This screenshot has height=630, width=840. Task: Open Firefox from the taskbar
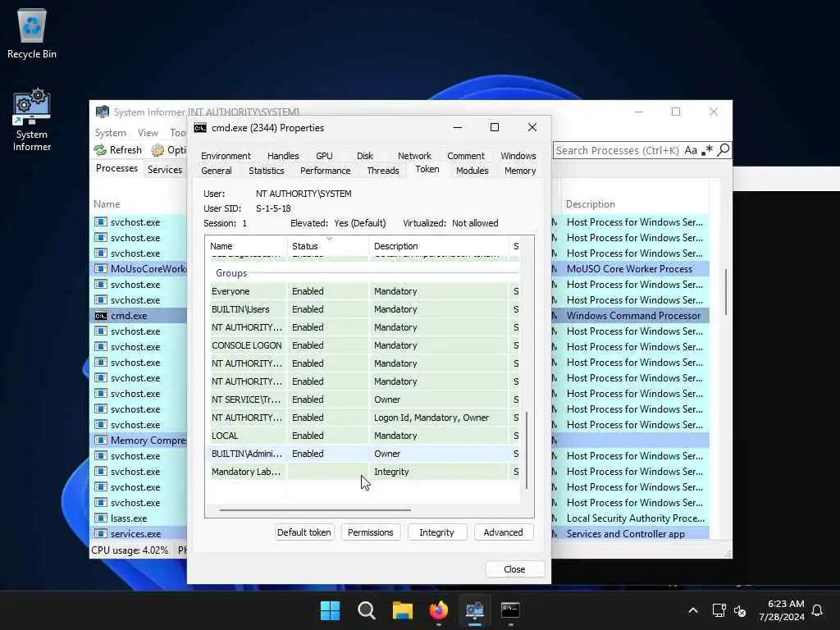point(438,610)
